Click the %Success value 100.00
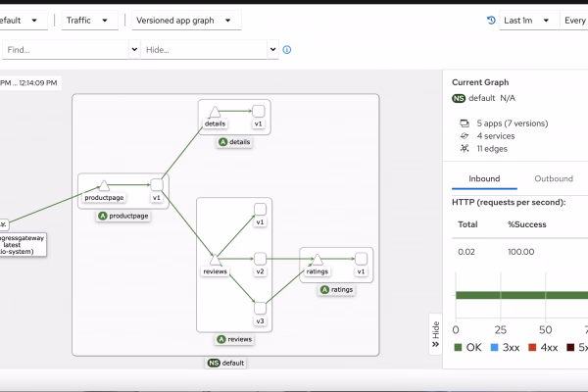The image size is (588, 392). (521, 252)
